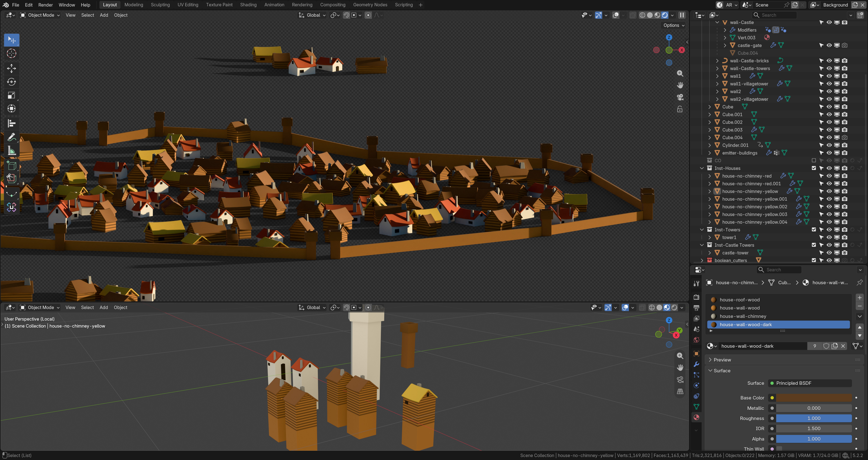
Task: Click the pan hand icon in top viewport
Action: point(680,85)
